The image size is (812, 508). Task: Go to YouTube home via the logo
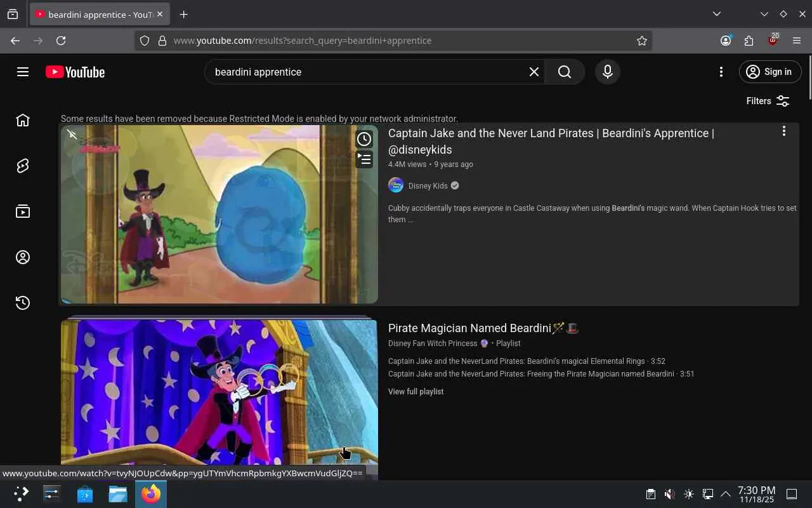point(75,72)
